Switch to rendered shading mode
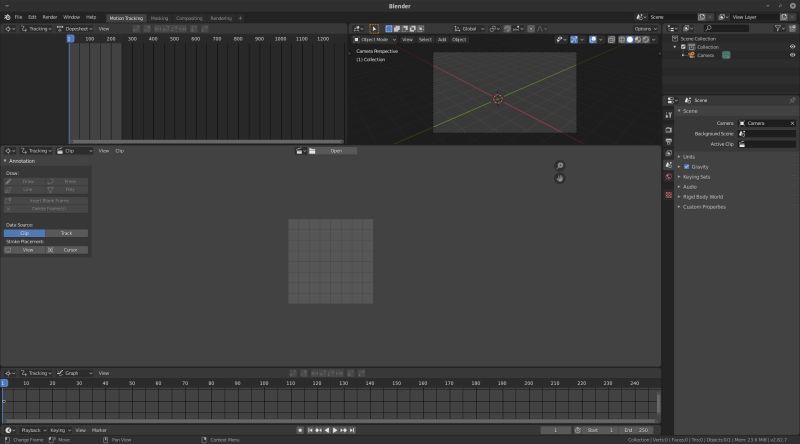The width and height of the screenshot is (800, 444). coord(646,39)
